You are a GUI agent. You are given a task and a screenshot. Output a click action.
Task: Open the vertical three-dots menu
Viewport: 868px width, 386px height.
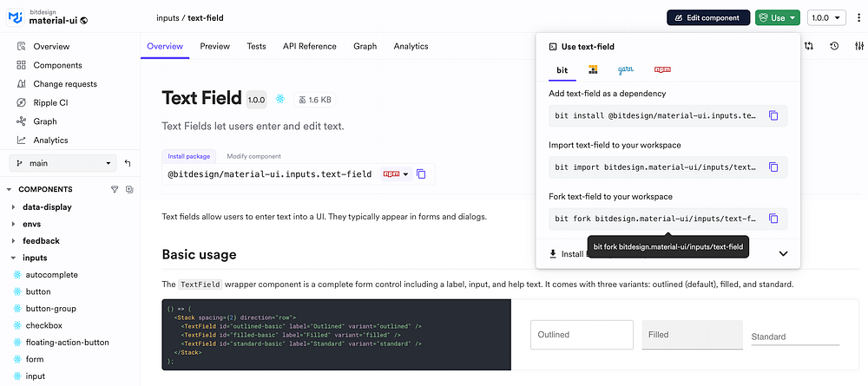pos(858,17)
